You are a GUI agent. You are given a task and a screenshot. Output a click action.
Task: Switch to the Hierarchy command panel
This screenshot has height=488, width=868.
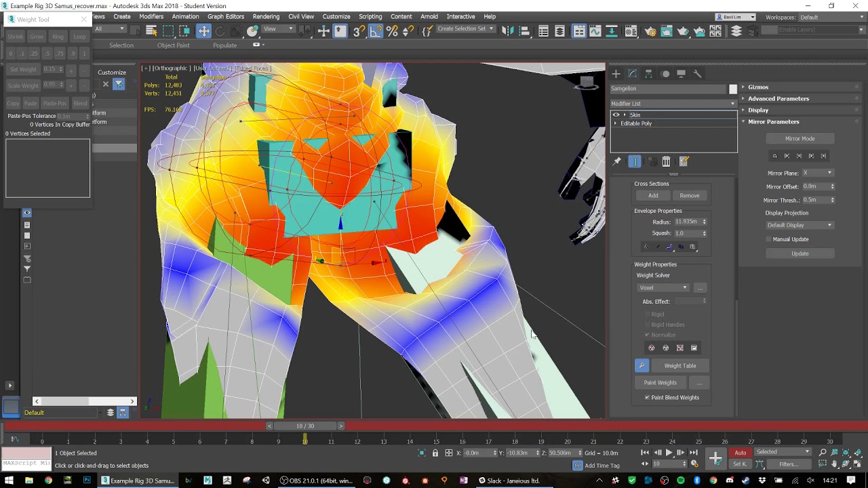click(648, 74)
